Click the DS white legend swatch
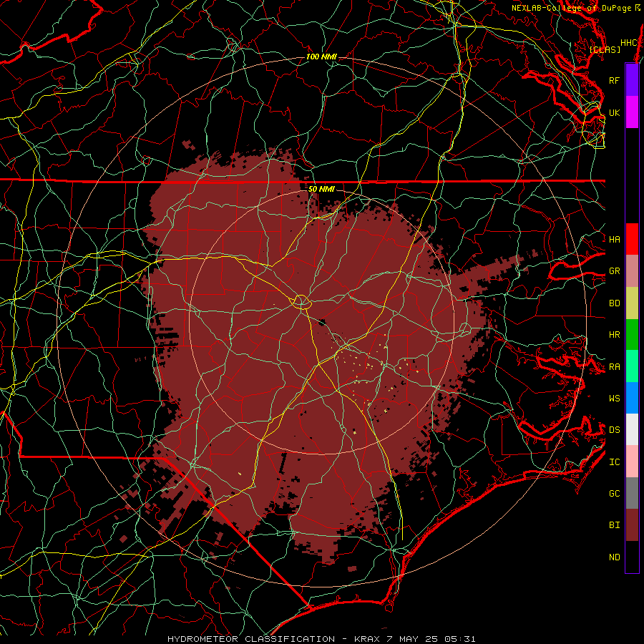This screenshot has height=644, width=644. point(632,429)
